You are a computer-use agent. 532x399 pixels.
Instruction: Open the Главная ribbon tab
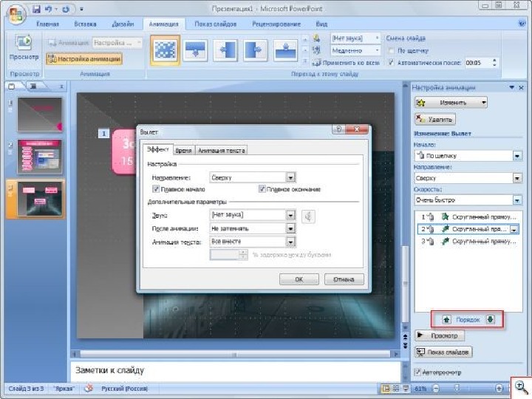pos(47,24)
